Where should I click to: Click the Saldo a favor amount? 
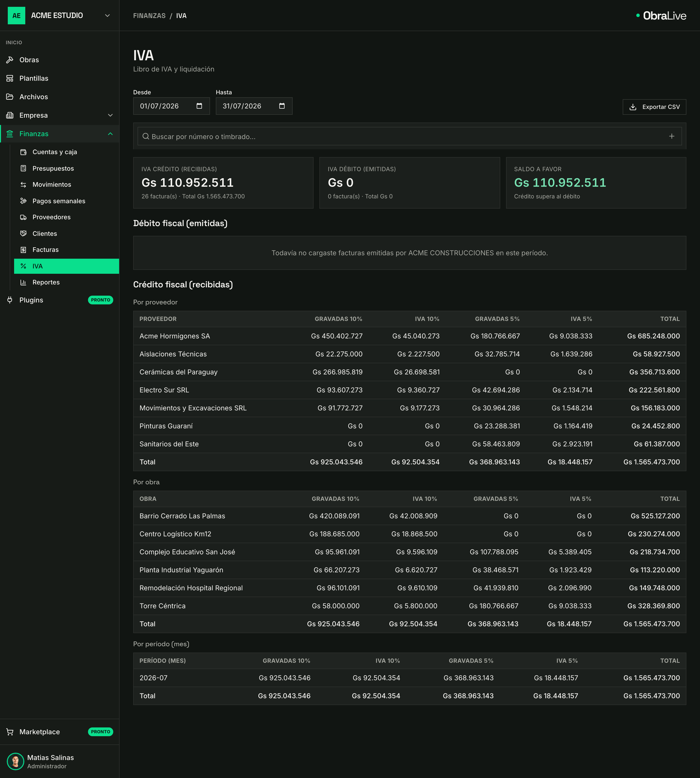coord(560,182)
